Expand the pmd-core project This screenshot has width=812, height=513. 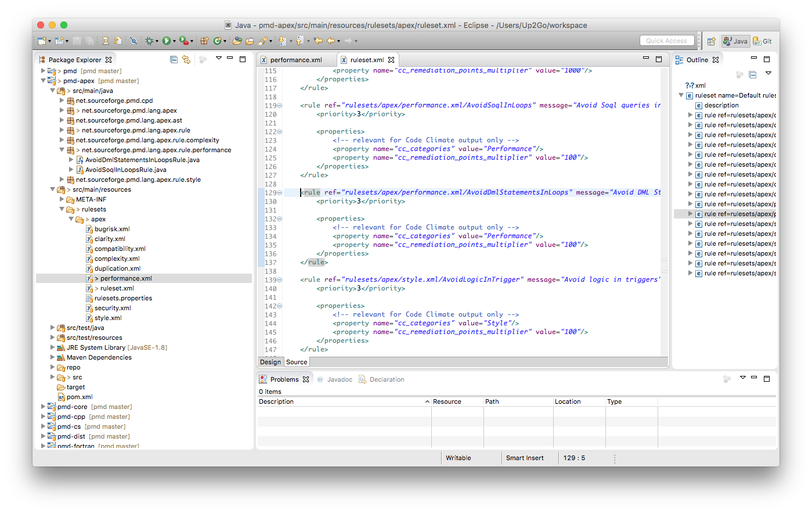43,407
